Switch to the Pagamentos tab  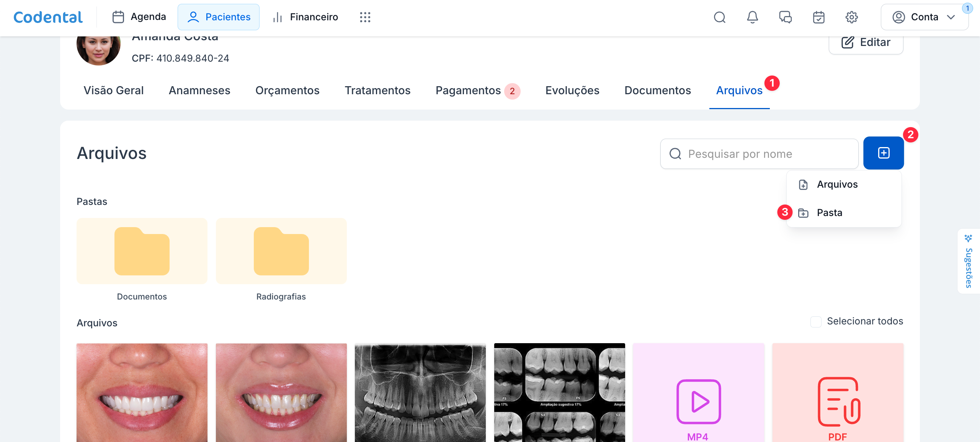pos(468,91)
